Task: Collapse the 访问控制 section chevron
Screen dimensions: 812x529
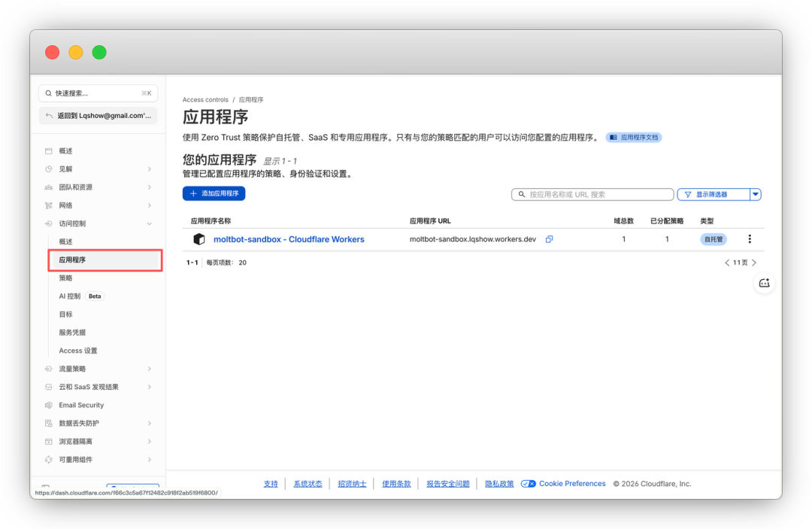Action: (x=149, y=223)
